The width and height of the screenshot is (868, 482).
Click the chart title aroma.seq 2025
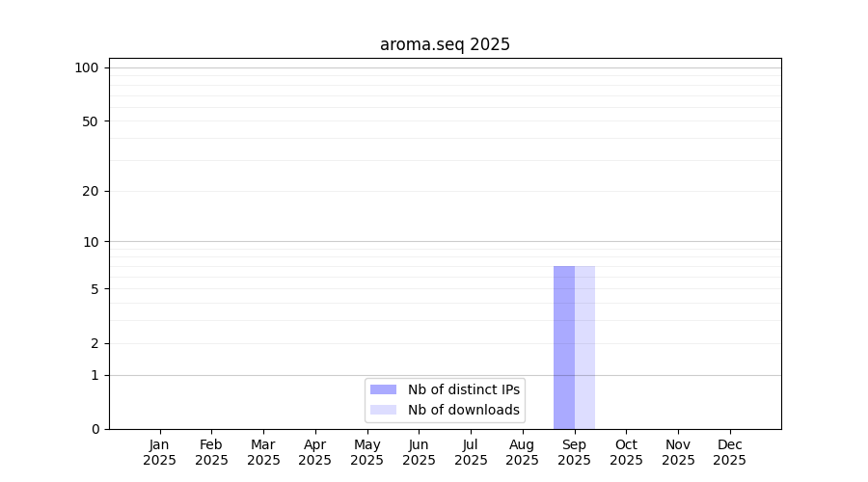pos(445,44)
